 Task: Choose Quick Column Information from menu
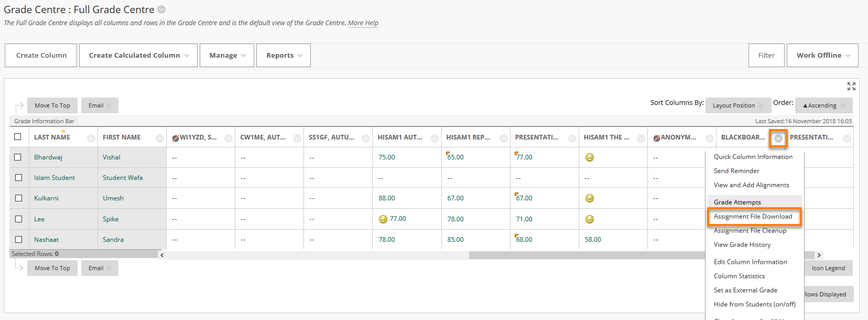pyautogui.click(x=753, y=157)
